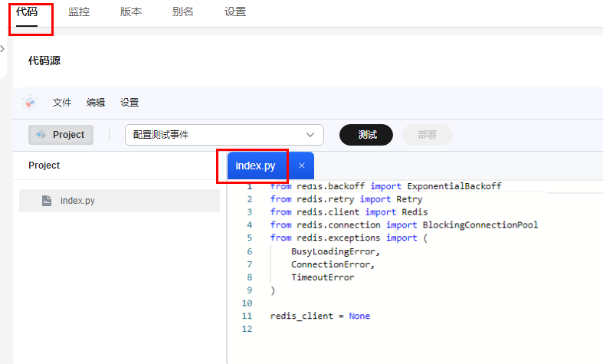
Task: Open the editor's 设置 menu beside 编辑
Action: [x=129, y=103]
